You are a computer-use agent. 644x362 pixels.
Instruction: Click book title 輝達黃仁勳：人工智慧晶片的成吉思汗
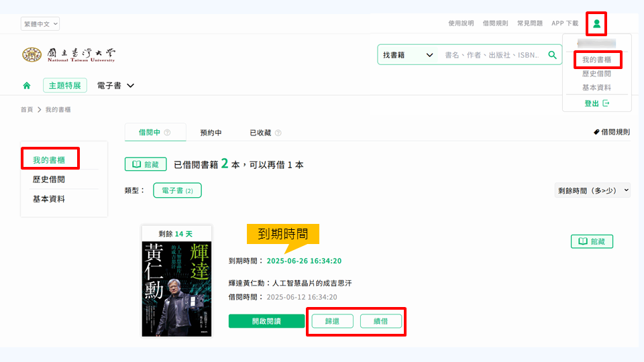click(x=290, y=283)
